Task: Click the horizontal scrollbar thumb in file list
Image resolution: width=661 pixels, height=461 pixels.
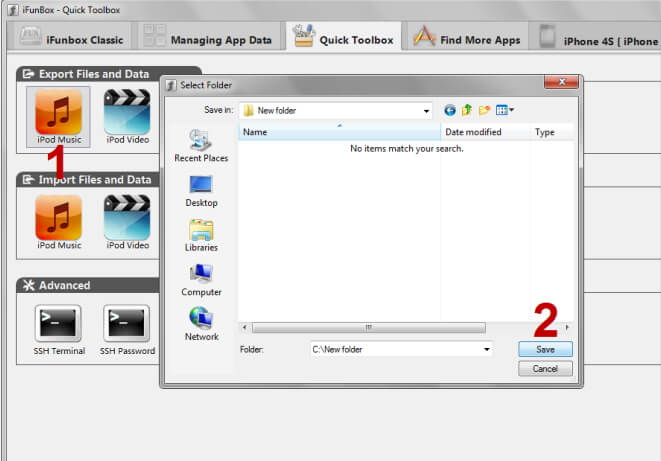Action: click(x=369, y=327)
